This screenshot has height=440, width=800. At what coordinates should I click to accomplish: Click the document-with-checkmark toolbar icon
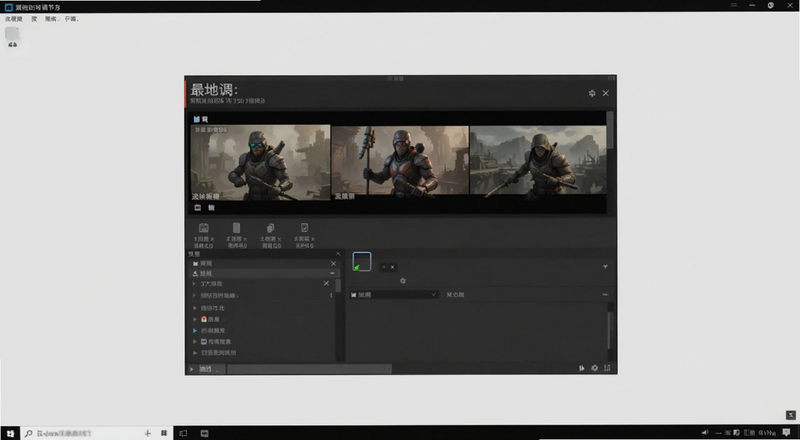pyautogui.click(x=304, y=228)
